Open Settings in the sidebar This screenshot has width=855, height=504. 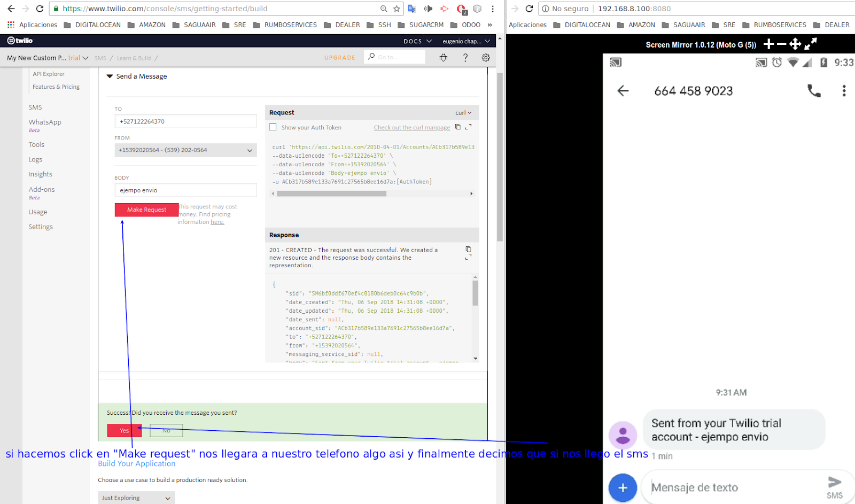(x=41, y=227)
